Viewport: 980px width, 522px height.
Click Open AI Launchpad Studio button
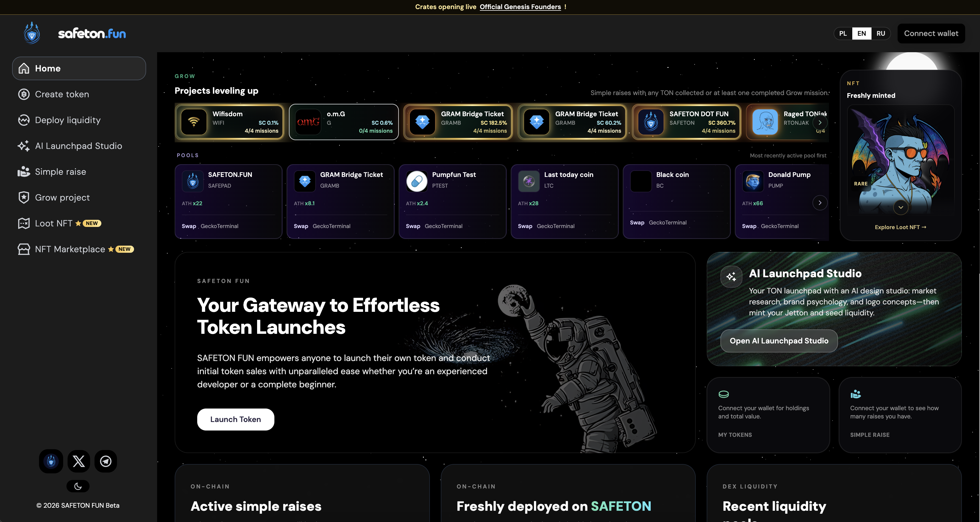(779, 341)
